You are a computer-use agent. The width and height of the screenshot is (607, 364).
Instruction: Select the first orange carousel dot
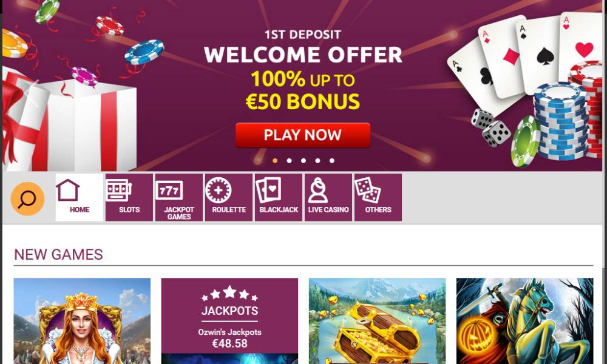pyautogui.click(x=275, y=161)
